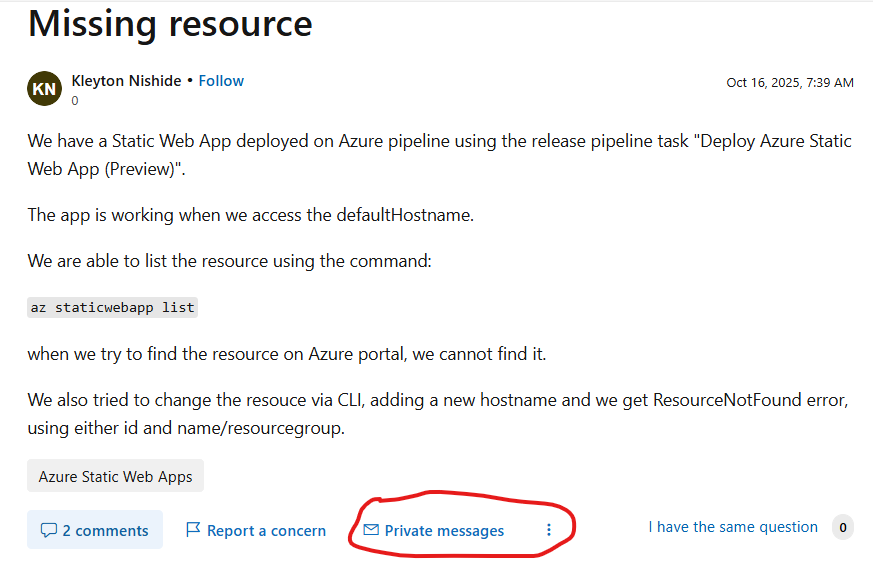Viewport: 873px width, 575px height.
Task: Open the three-dot more options menu
Action: 548,531
